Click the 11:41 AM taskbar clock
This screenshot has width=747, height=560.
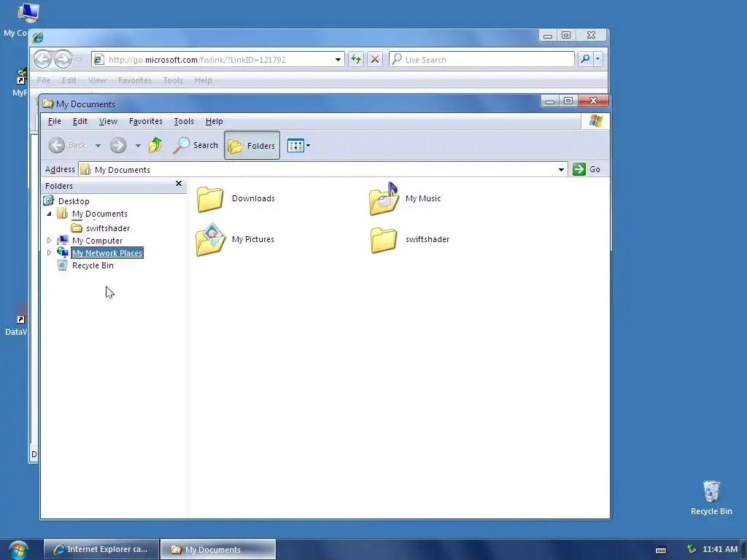pos(720,549)
